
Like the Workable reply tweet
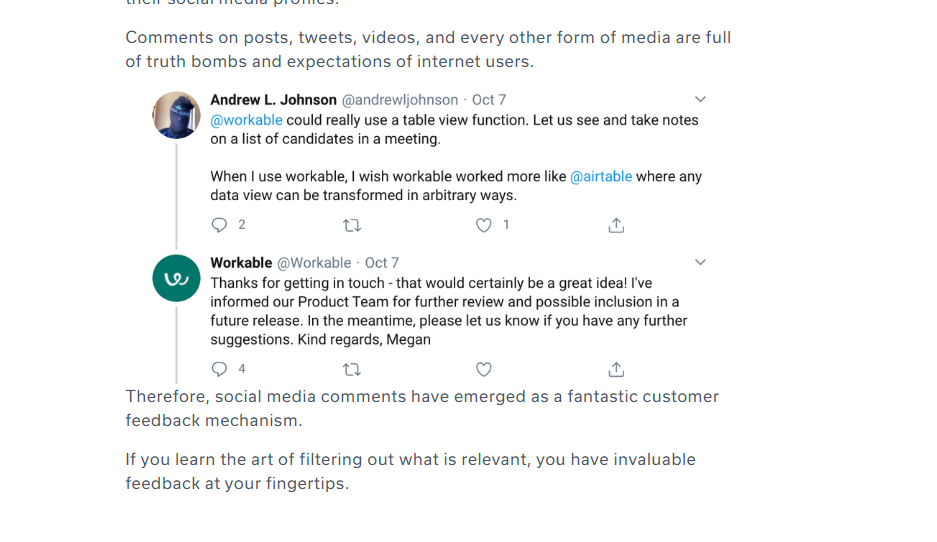click(x=483, y=369)
